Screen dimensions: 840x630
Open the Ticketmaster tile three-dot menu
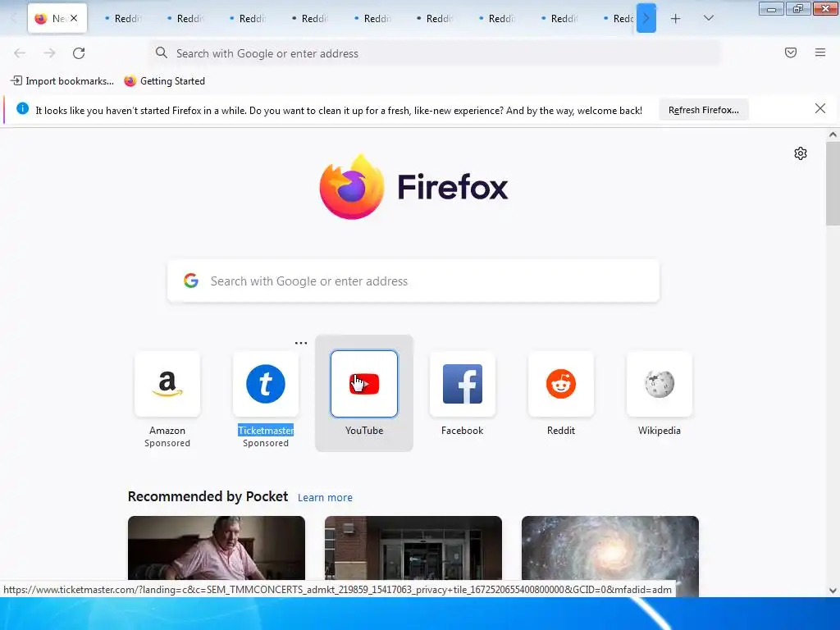pyautogui.click(x=301, y=343)
